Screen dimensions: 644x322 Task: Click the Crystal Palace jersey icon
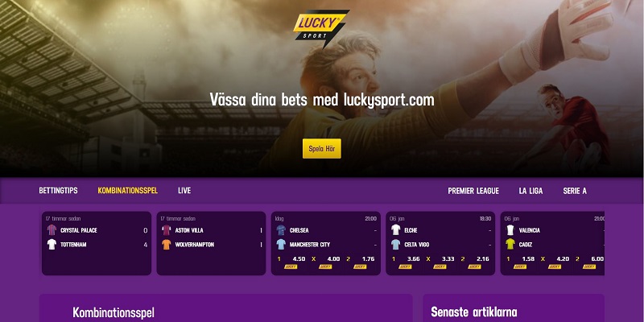coord(52,230)
